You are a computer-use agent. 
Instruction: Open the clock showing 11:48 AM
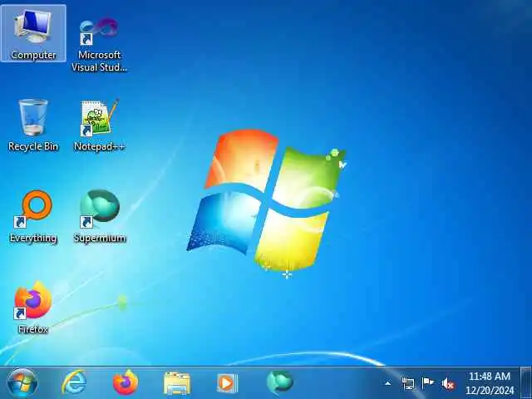(490, 383)
